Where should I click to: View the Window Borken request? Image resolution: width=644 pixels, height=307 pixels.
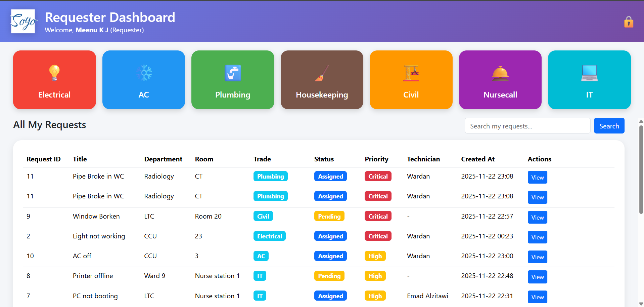click(x=537, y=217)
